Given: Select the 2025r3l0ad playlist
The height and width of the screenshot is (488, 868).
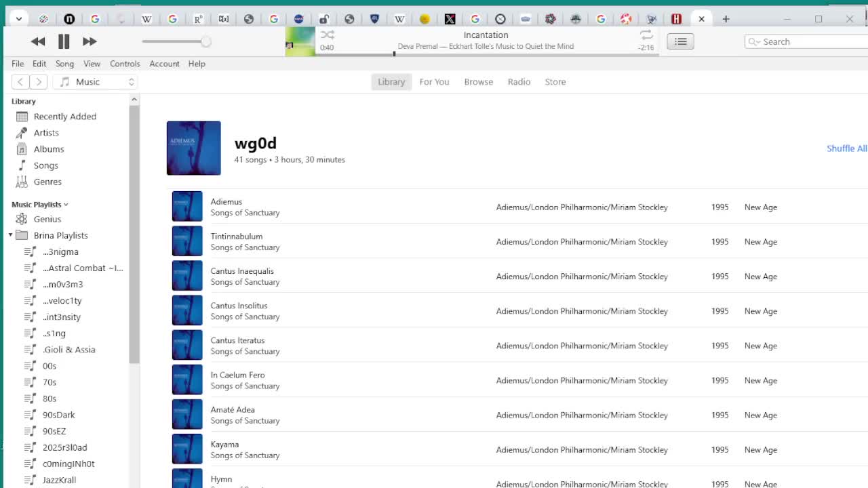Looking at the screenshot, I should (x=64, y=447).
